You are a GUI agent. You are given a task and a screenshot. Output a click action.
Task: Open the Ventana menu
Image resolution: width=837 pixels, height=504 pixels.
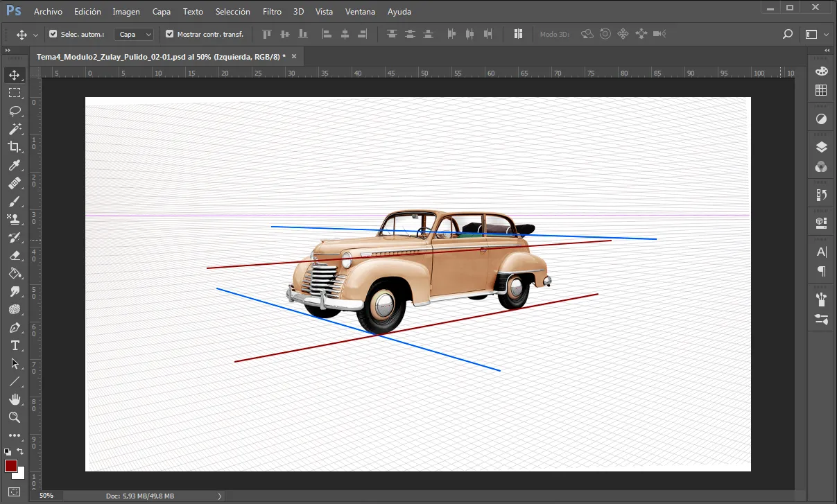coord(361,12)
